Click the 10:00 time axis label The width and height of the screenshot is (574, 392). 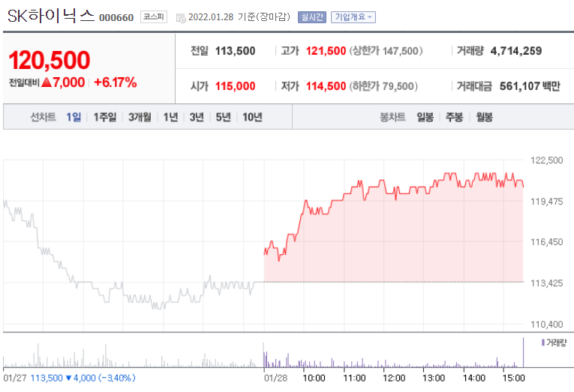point(314,378)
